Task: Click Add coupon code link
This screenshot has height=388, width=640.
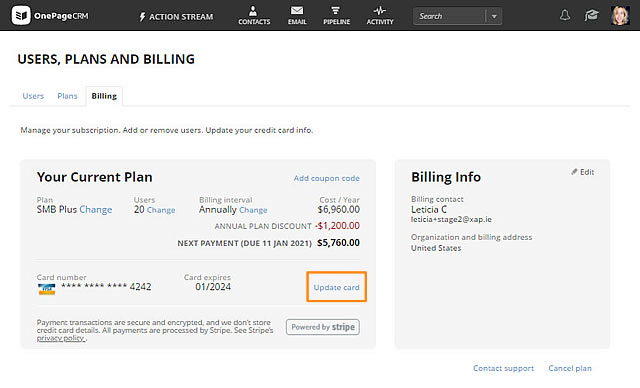Action: click(x=327, y=178)
